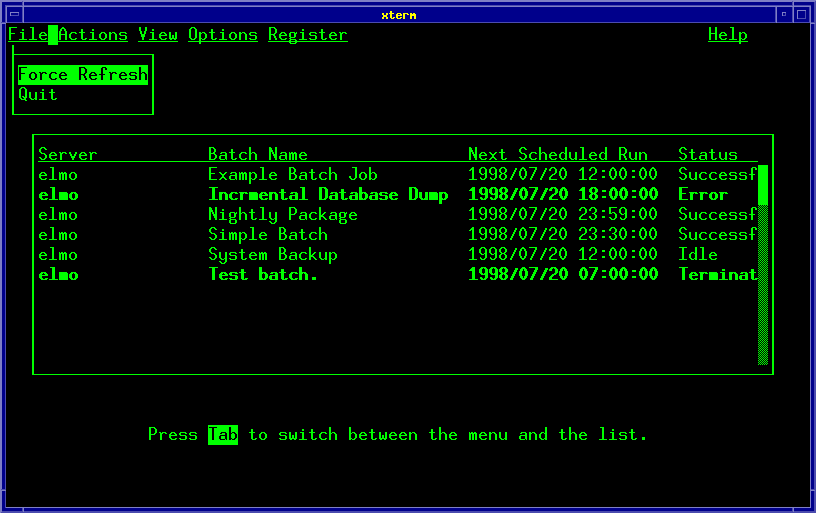The image size is (816, 513).
Task: Open the xterm window menu button
Action: click(14, 14)
